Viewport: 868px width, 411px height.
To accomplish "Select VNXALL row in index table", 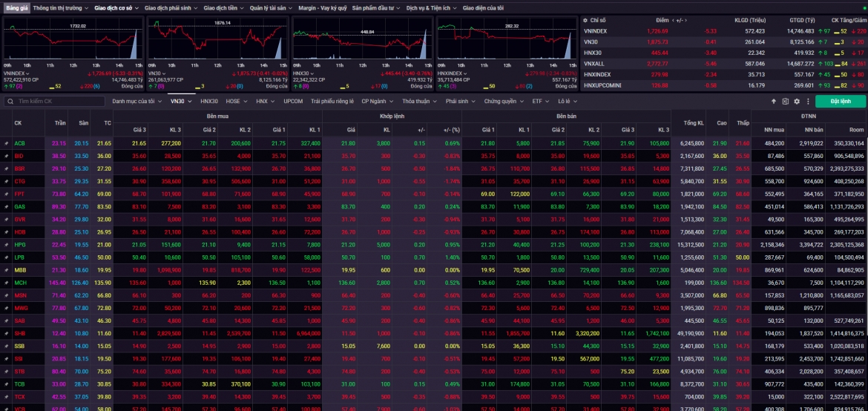I will [x=723, y=64].
